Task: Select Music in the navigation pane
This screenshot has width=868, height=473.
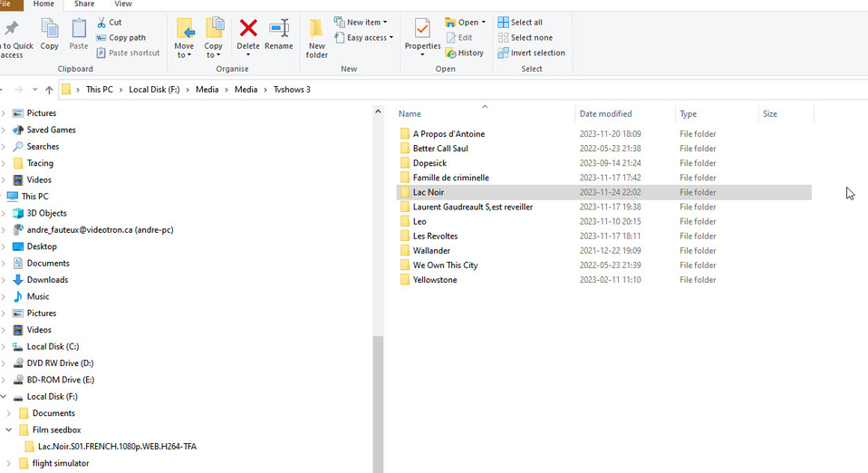Action: point(38,296)
